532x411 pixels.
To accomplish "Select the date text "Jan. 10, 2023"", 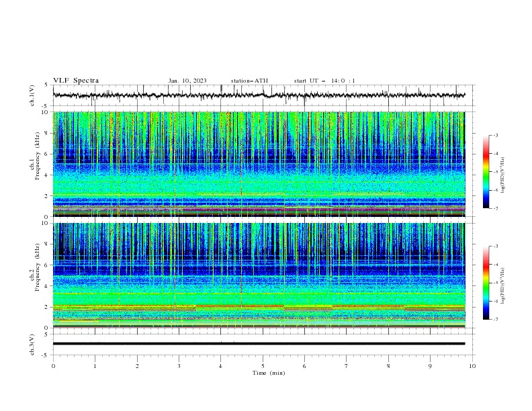I will pos(187,81).
